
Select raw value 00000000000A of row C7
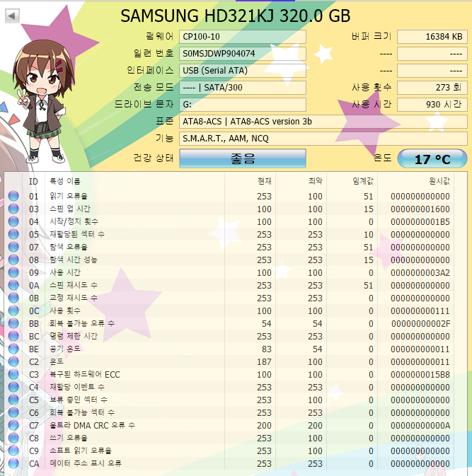click(x=420, y=426)
